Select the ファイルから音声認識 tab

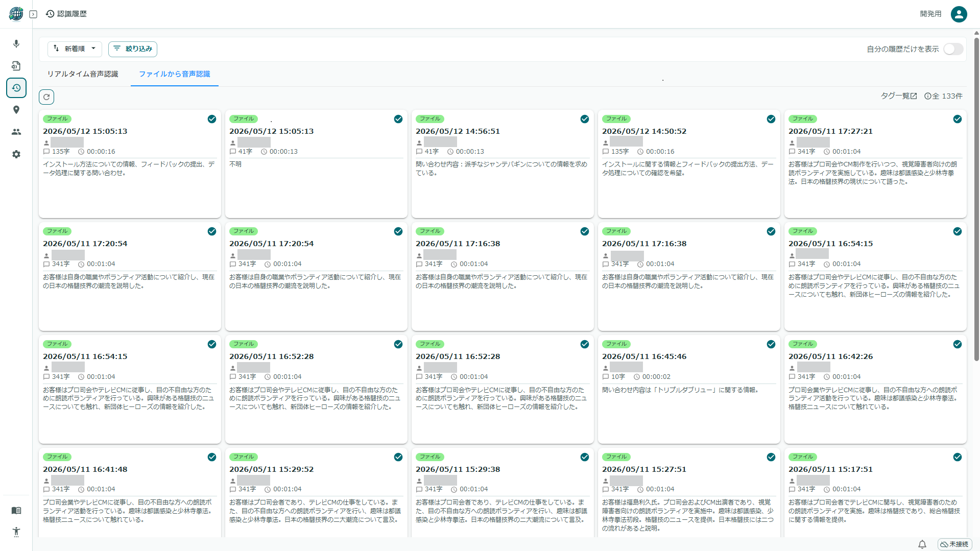pyautogui.click(x=175, y=74)
